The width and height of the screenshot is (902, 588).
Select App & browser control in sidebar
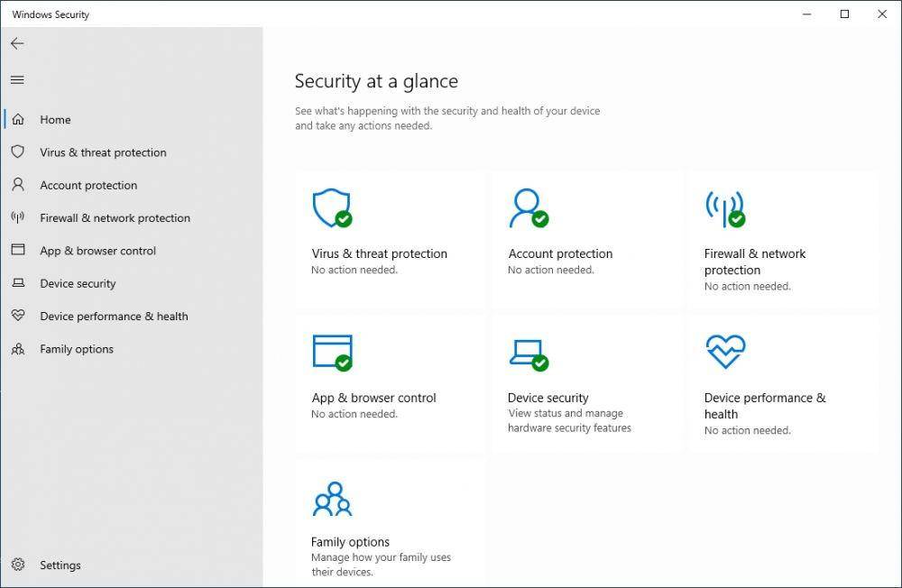[97, 251]
